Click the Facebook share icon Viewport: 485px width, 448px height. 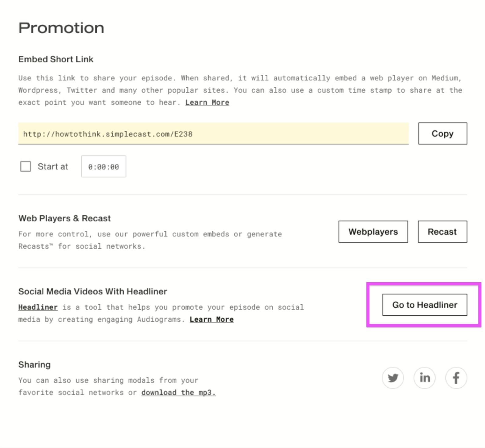coord(456,378)
